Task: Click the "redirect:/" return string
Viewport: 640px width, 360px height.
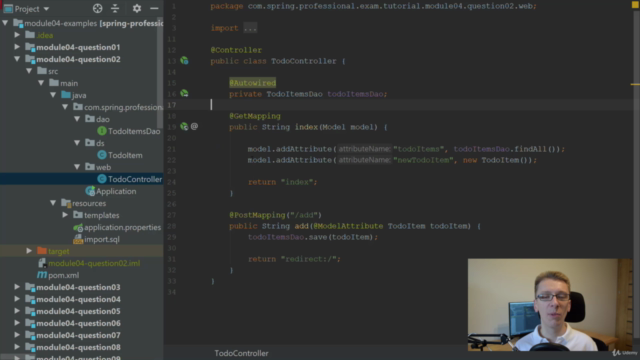Action: point(308,259)
